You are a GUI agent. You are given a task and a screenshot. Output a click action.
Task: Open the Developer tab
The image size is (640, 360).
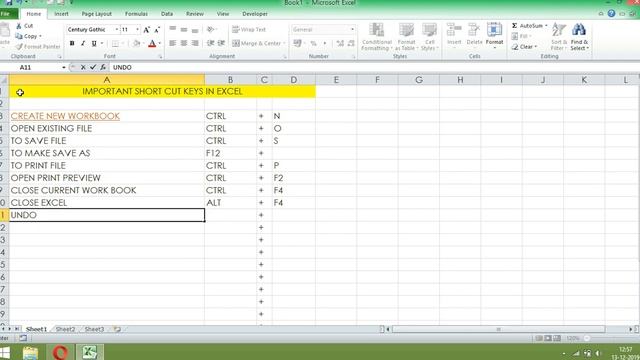(255, 14)
